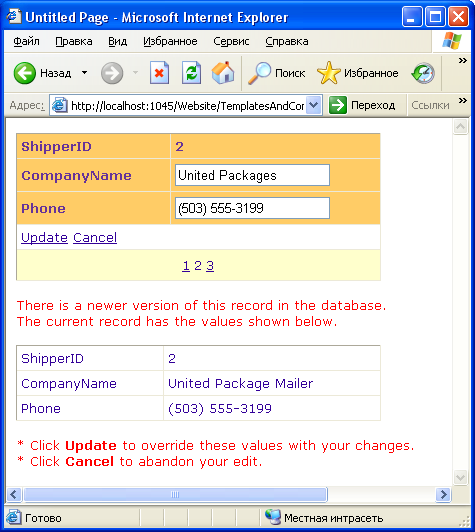Viewport: 475px width, 532px height.
Task: Click the Cancel link
Action: click(95, 238)
